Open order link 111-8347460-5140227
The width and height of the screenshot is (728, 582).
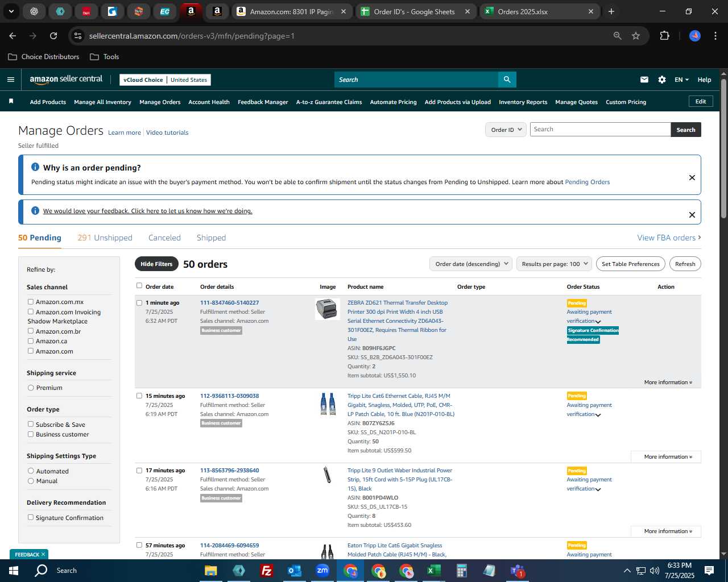coord(229,302)
